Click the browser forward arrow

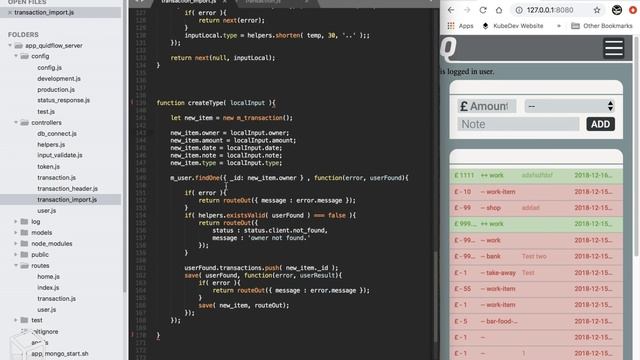[467, 10]
